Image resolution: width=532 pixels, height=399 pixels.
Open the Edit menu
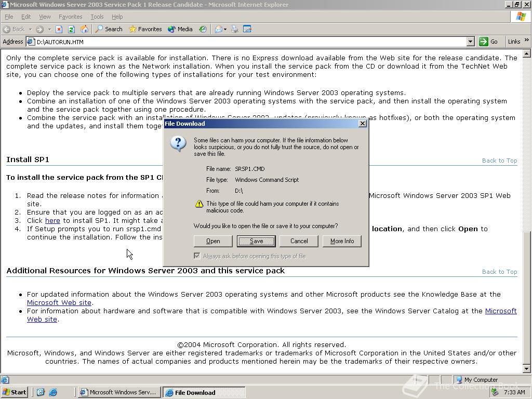[26, 17]
